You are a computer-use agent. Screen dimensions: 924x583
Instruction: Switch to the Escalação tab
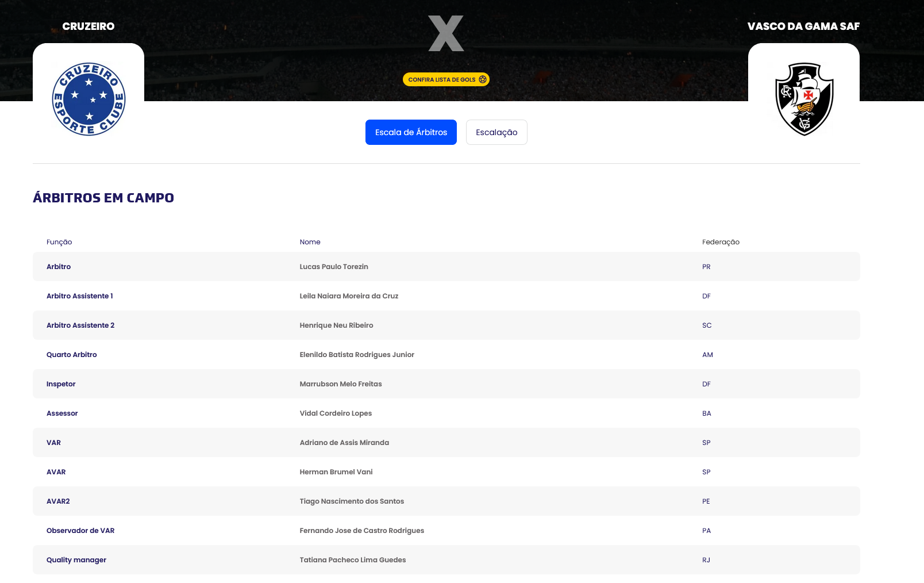coord(496,132)
